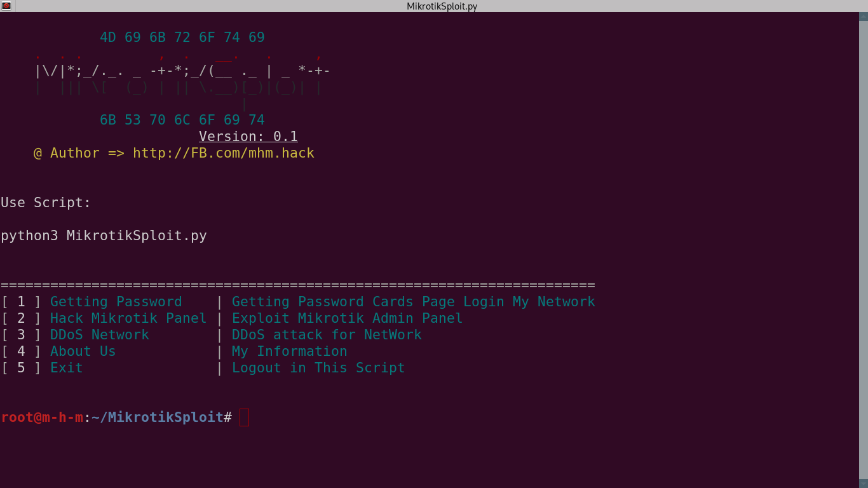The width and height of the screenshot is (868, 488).
Task: Click the 'Use Script:' heading
Action: pos(46,203)
